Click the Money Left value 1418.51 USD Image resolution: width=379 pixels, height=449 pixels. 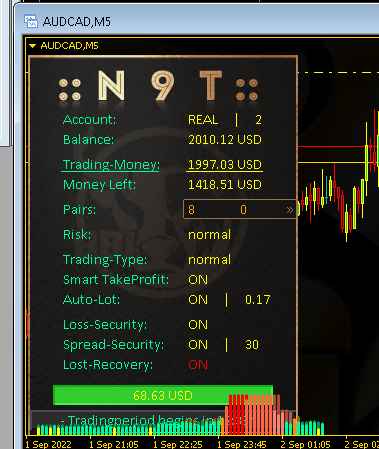[225, 185]
